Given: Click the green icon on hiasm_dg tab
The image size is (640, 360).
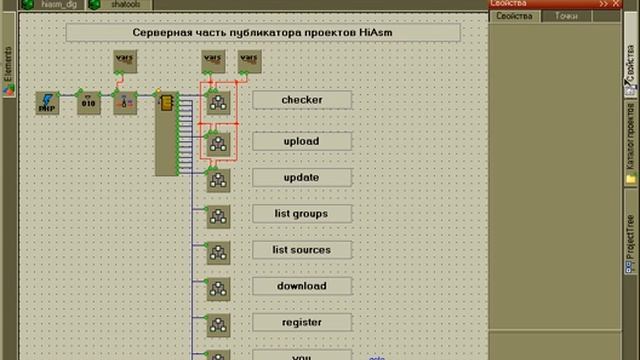Looking at the screenshot, I should click(27, 4).
